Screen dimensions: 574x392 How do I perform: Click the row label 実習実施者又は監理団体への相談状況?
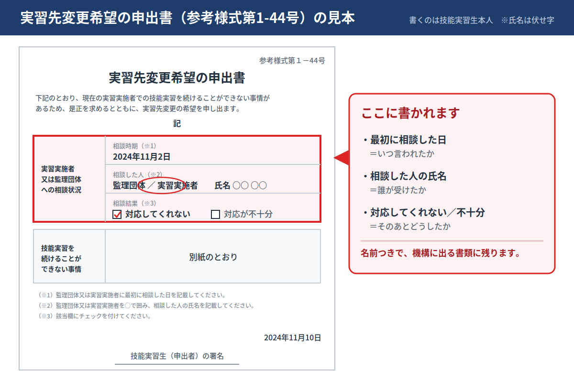61,179
